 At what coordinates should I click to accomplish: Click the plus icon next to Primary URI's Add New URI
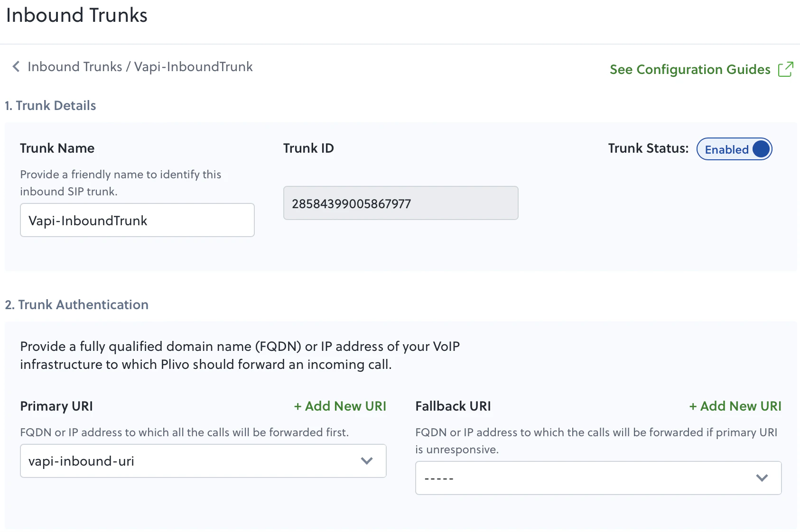(298, 406)
